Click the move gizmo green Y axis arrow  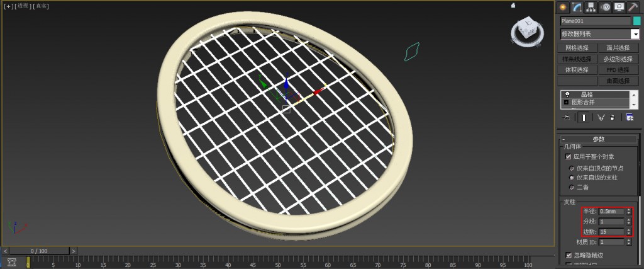click(x=263, y=83)
